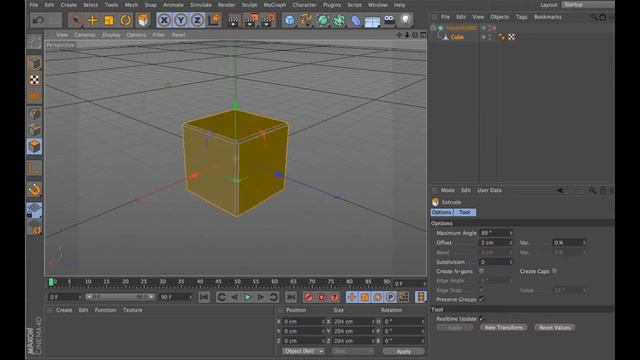Step the Offset value arrows
Viewport: 640px width, 360px height.
tap(510, 242)
